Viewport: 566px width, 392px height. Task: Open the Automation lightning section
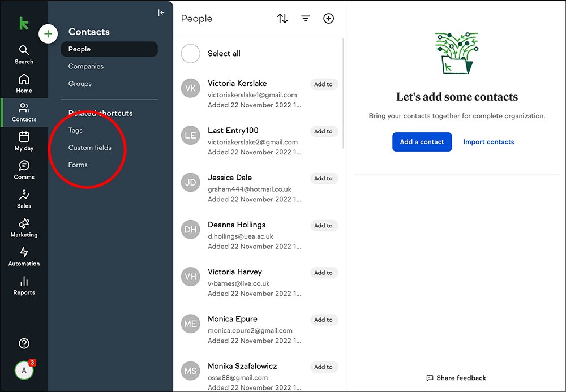point(24,256)
